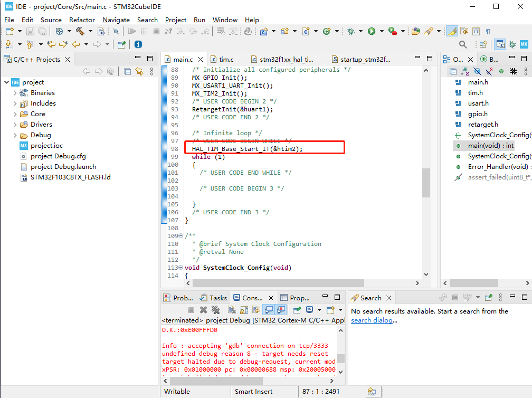This screenshot has height=398, width=532.
Task: Switch to the MX device configuration perspective
Action: click(524, 45)
